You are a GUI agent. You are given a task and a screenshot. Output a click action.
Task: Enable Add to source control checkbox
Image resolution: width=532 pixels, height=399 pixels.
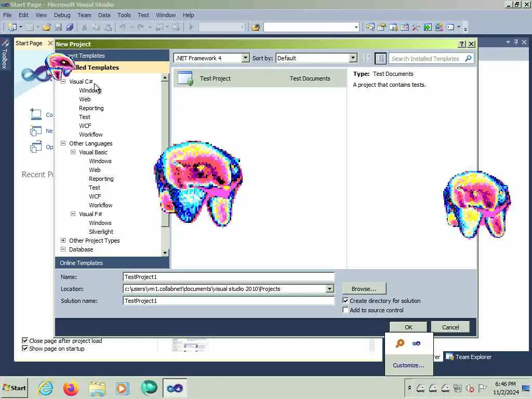point(345,310)
